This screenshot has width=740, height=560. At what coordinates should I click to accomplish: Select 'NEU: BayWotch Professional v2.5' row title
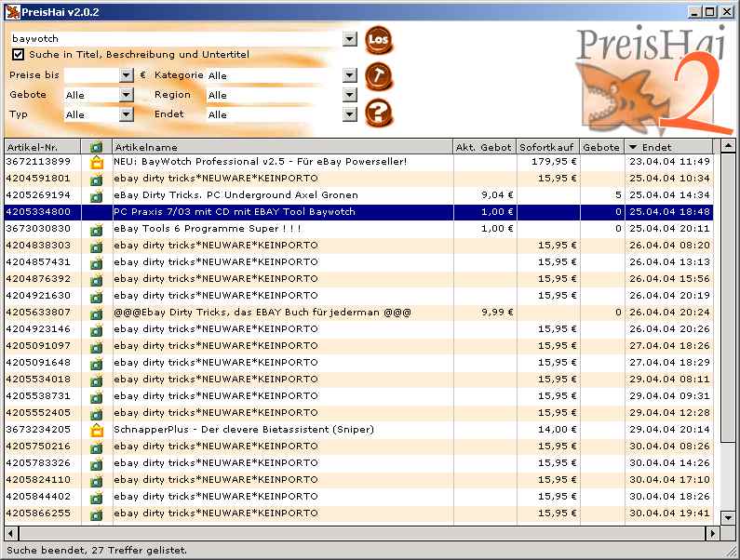[x=260, y=162]
